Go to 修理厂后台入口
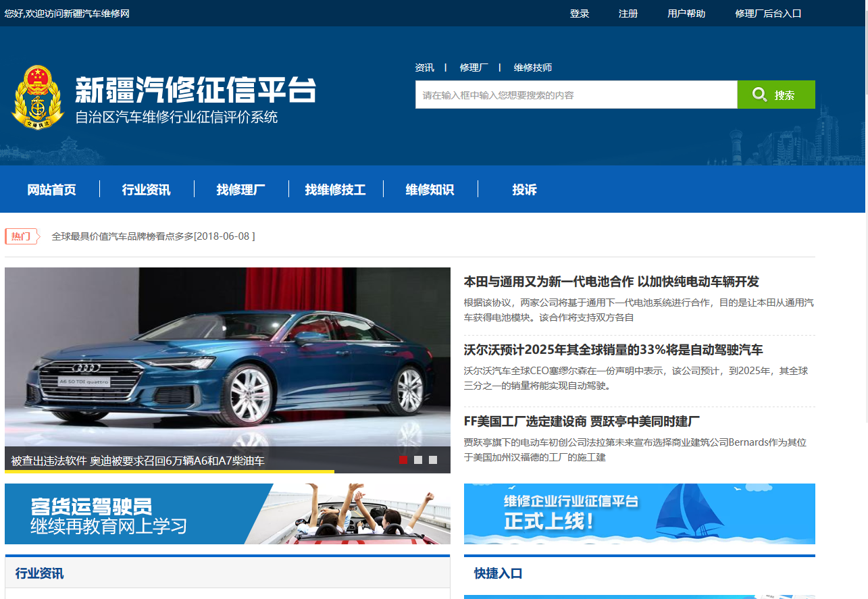The image size is (868, 599). pos(768,14)
